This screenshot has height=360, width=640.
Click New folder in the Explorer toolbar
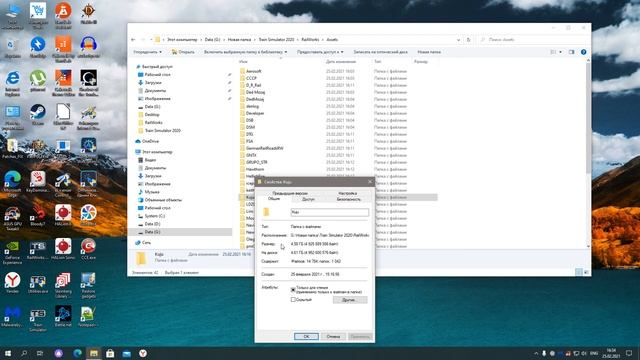point(429,52)
